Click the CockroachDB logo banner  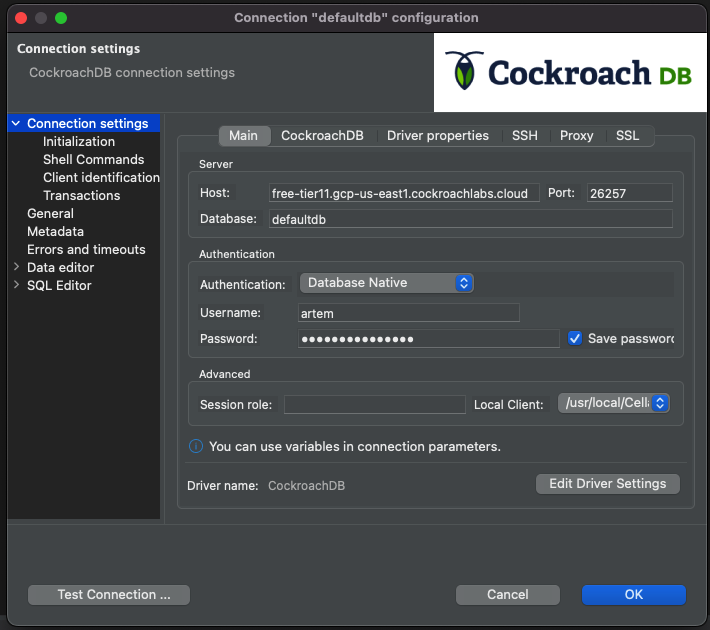pos(570,72)
